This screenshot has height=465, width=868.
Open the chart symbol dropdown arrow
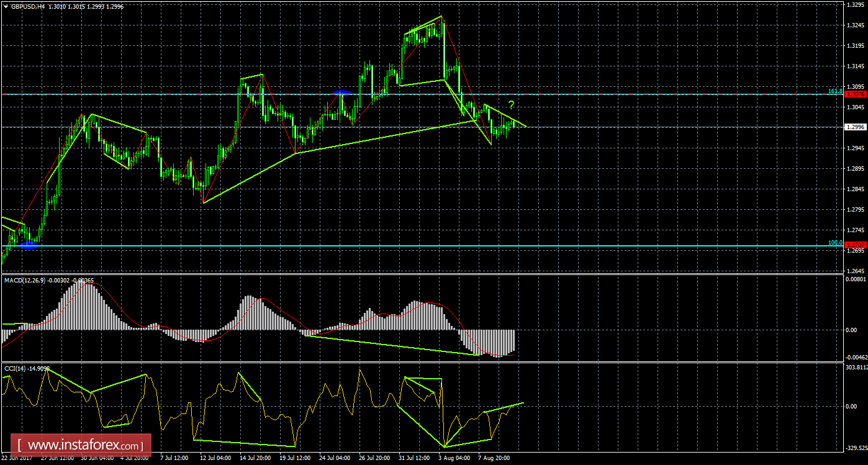(x=6, y=6)
